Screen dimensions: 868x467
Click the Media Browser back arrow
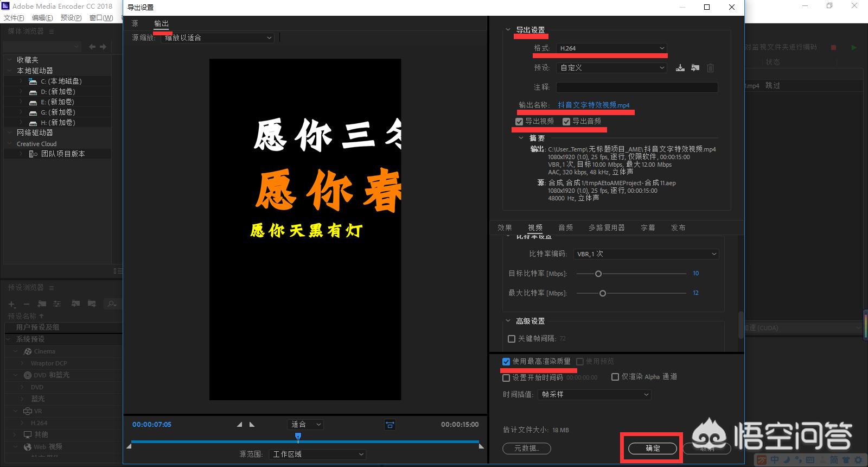point(92,47)
